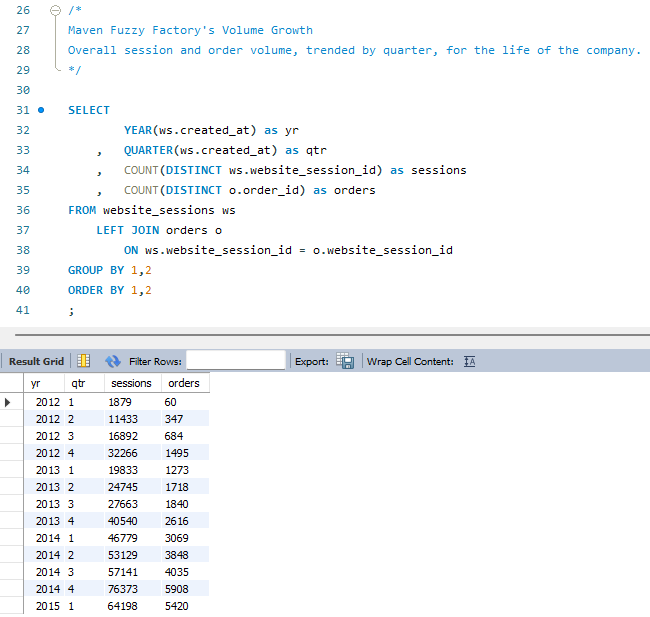Sort by the orders column header
650x617 pixels.
click(x=185, y=383)
